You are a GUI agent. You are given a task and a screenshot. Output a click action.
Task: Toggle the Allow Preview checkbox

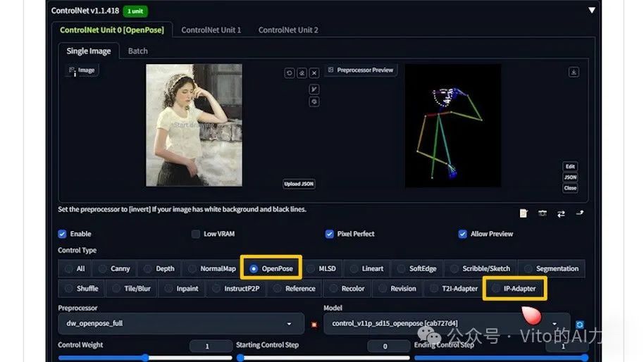coord(462,234)
